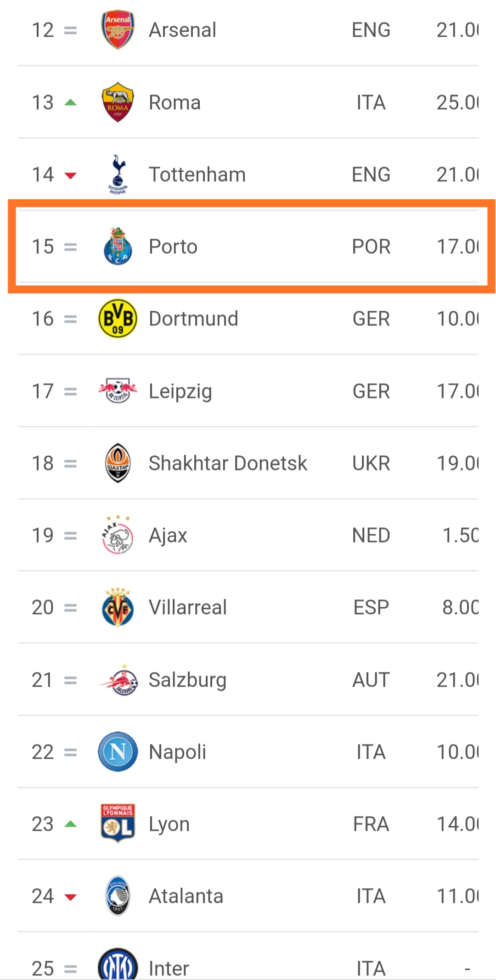Click the Arsenal club crest
This screenshot has height=980, width=496.
118,30
